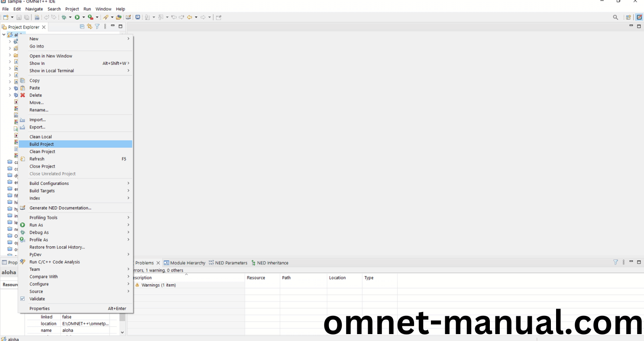Click the Project Explorer filter funnel icon
Image resolution: width=644 pixels, height=341 pixels.
pyautogui.click(x=97, y=27)
